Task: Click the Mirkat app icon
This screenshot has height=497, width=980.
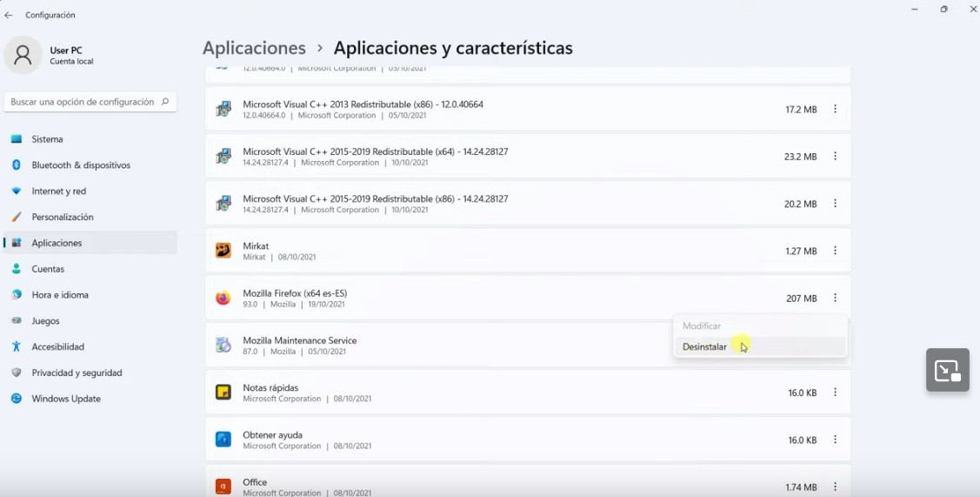Action: click(223, 251)
